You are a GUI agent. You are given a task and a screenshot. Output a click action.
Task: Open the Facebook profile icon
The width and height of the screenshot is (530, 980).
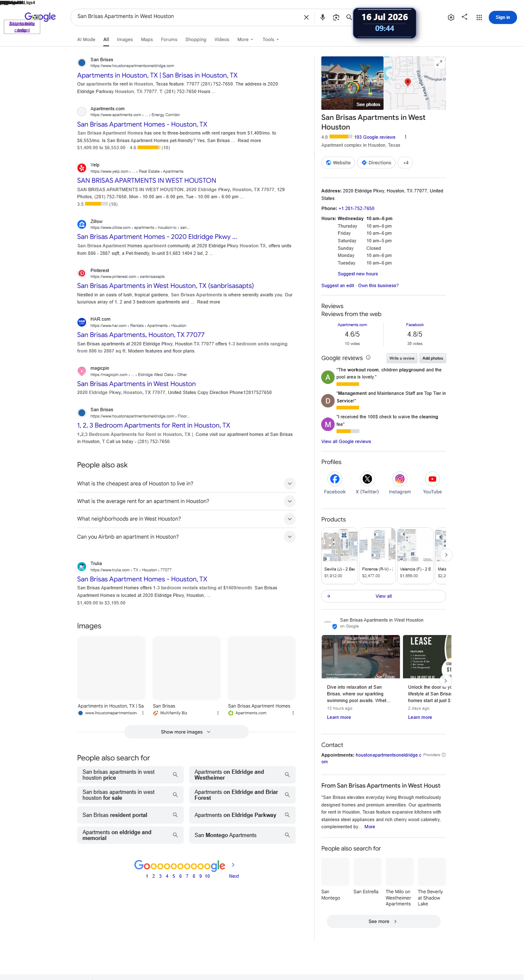[335, 479]
